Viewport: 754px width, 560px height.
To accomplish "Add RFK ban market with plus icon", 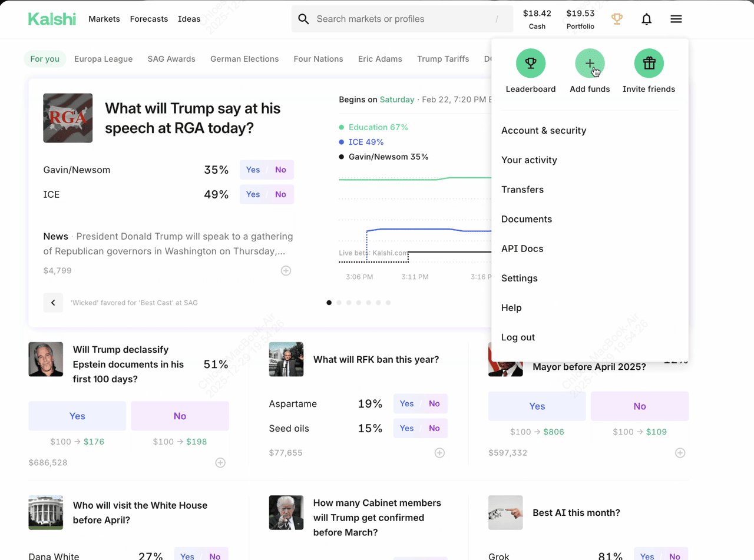I will pos(439,453).
